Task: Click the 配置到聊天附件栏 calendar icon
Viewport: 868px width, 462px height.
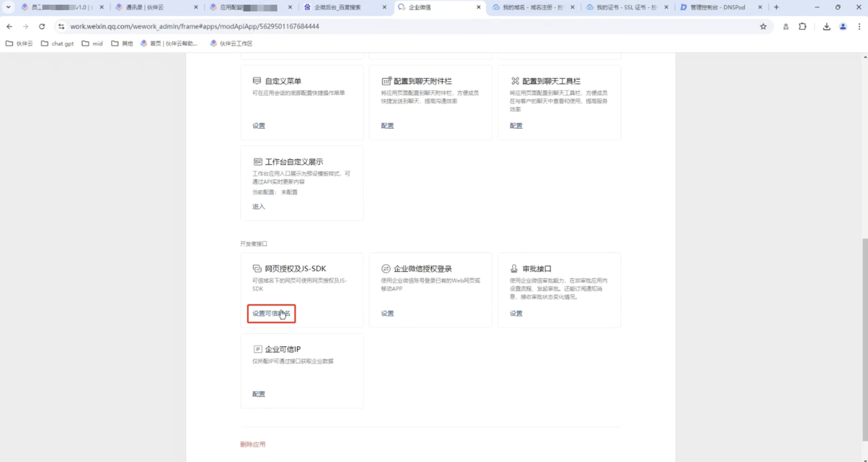Action: (x=386, y=81)
